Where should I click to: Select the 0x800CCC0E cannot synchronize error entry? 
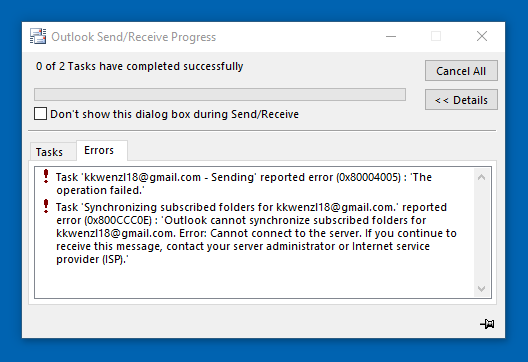pyautogui.click(x=256, y=233)
